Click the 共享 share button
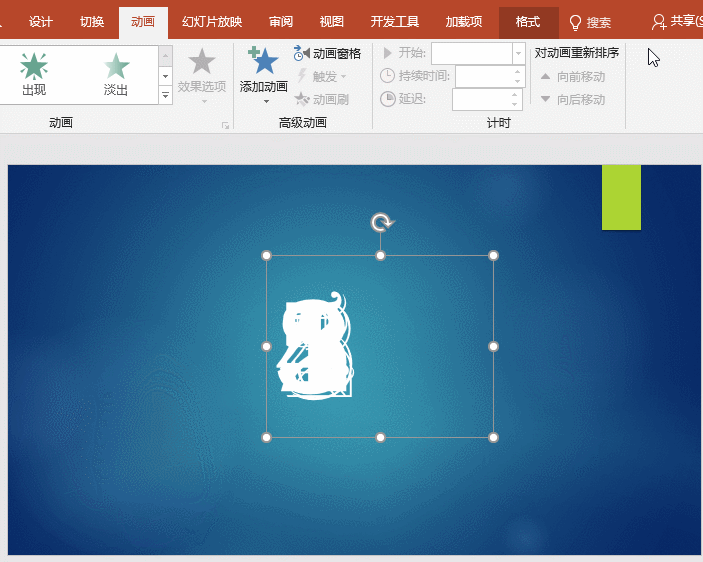This screenshot has width=703, height=562. click(x=676, y=21)
